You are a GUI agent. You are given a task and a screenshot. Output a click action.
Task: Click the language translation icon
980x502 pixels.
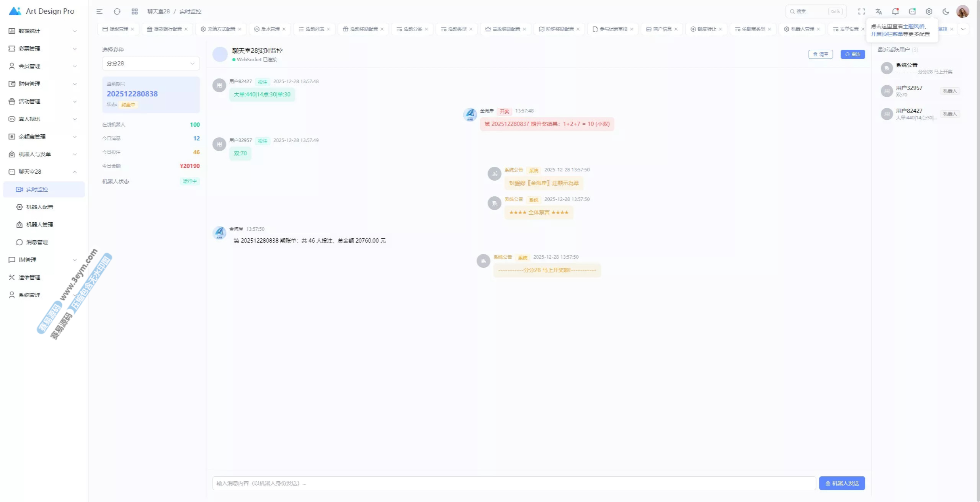point(879,11)
